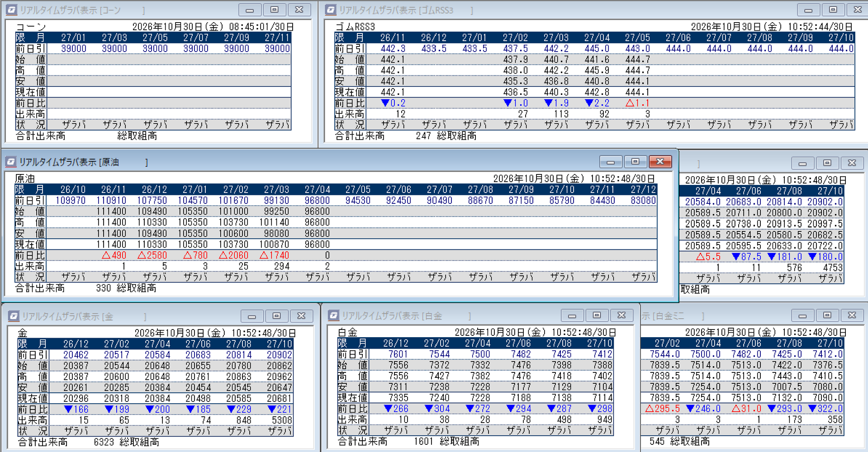Select the △1.1 change in ゴムRSS3

tap(637, 103)
